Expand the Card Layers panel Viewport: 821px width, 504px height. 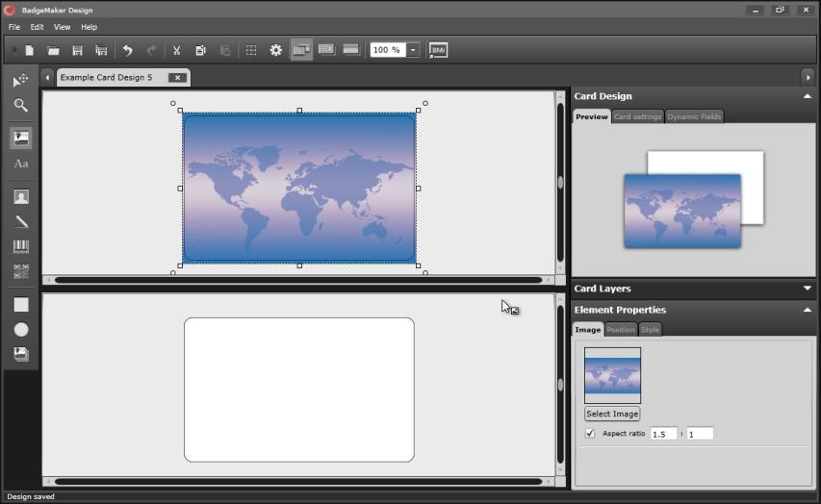click(807, 289)
